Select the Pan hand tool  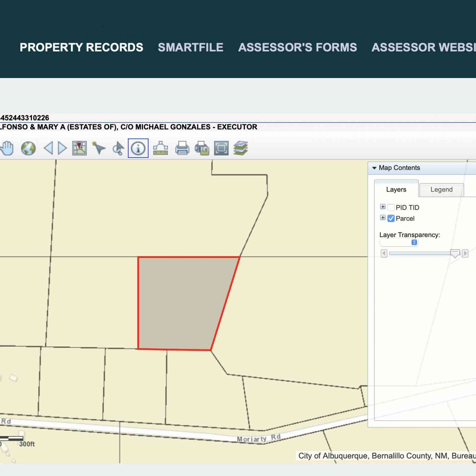pos(7,148)
